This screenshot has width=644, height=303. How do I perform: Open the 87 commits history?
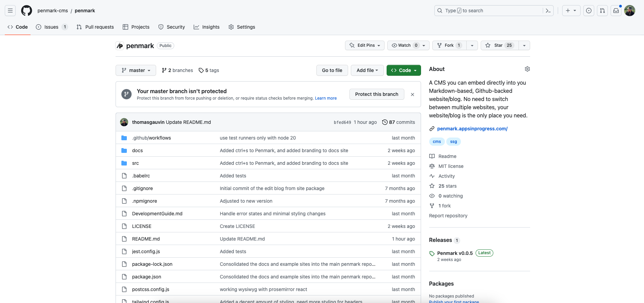(399, 122)
